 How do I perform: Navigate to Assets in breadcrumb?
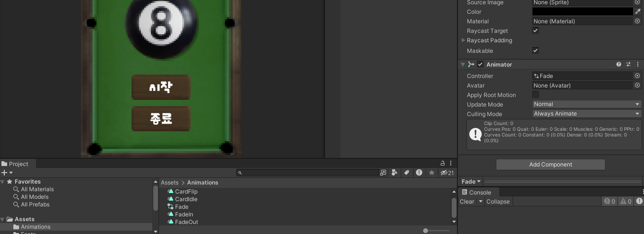click(169, 183)
